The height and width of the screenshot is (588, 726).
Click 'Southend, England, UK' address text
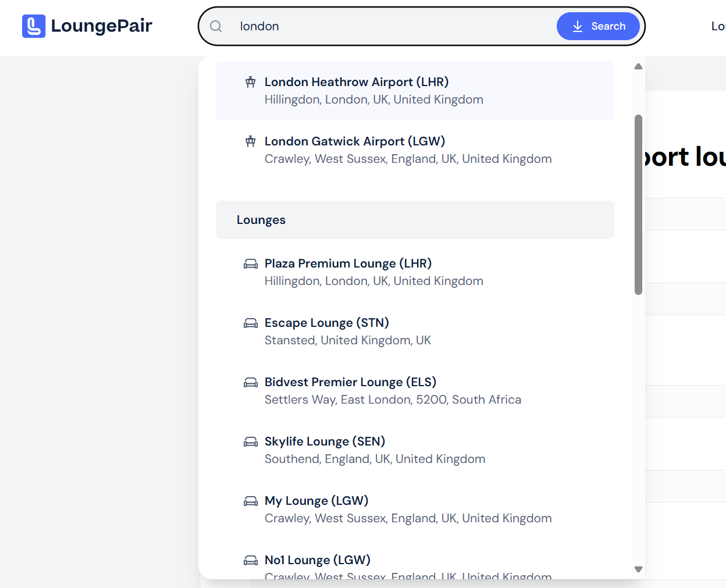point(375,459)
